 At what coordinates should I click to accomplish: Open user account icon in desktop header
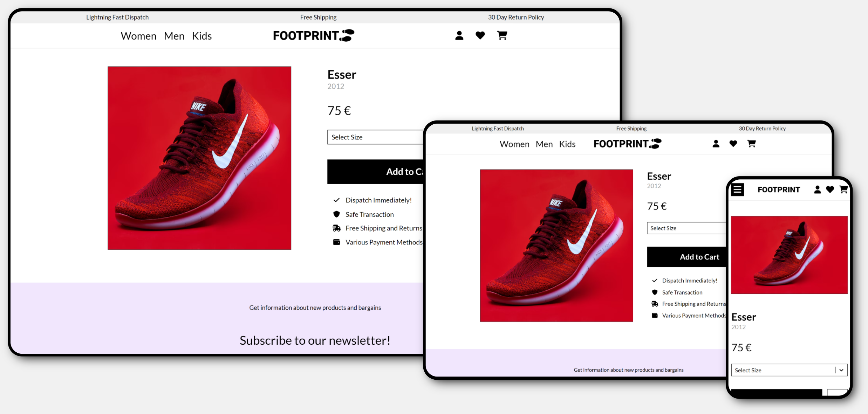(x=459, y=35)
